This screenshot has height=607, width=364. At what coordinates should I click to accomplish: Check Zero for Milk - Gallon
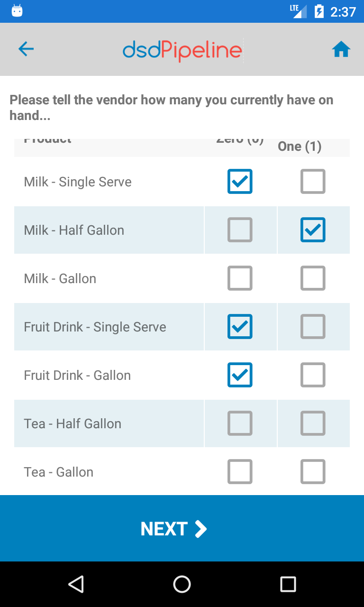coord(240,278)
